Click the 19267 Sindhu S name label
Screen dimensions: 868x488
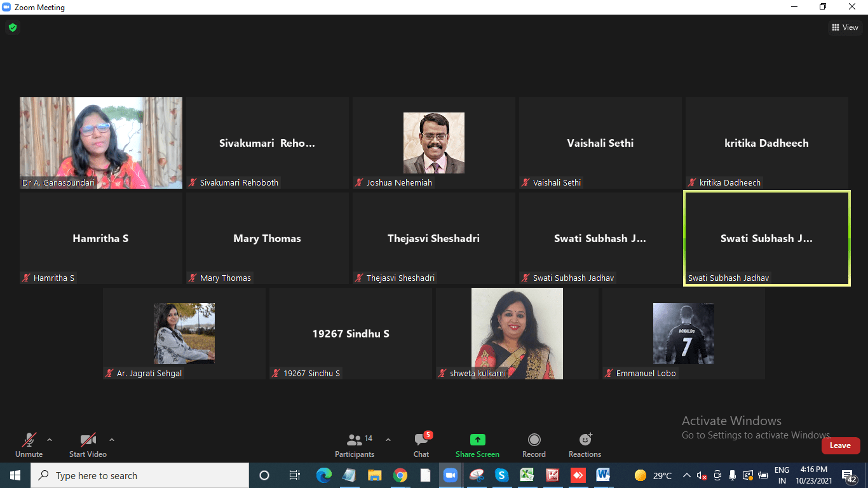[x=311, y=373]
